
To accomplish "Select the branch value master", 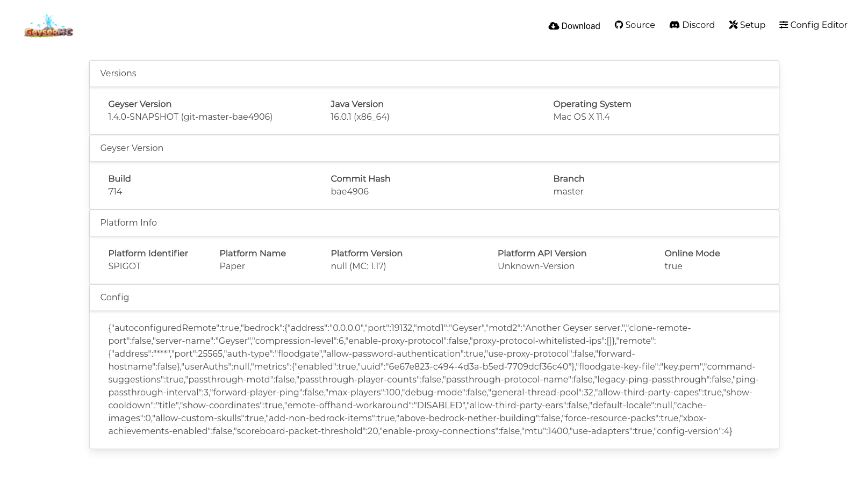I will tap(568, 192).
